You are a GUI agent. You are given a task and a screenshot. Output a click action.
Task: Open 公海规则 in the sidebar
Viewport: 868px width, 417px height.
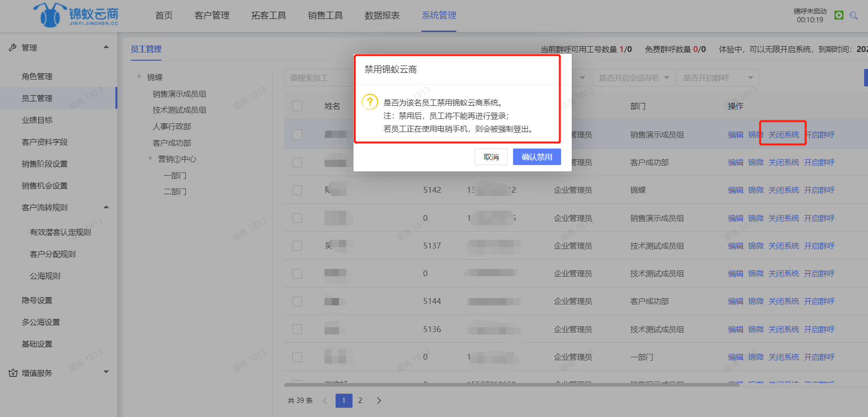tap(45, 276)
